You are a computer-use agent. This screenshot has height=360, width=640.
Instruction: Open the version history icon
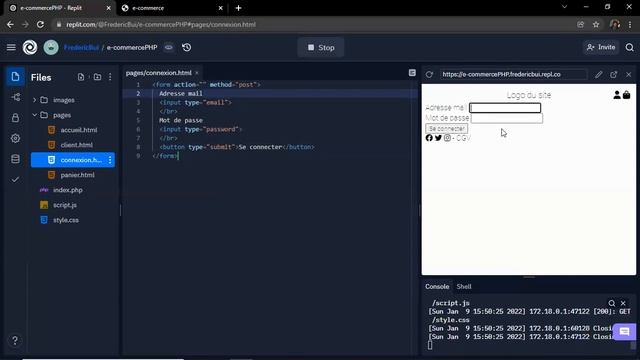187,47
